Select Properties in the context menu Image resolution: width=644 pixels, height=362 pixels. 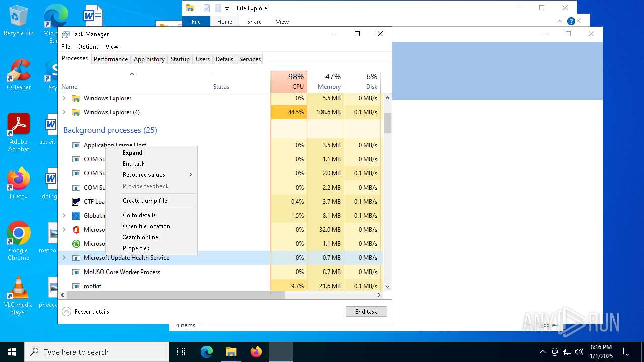pos(151,248)
